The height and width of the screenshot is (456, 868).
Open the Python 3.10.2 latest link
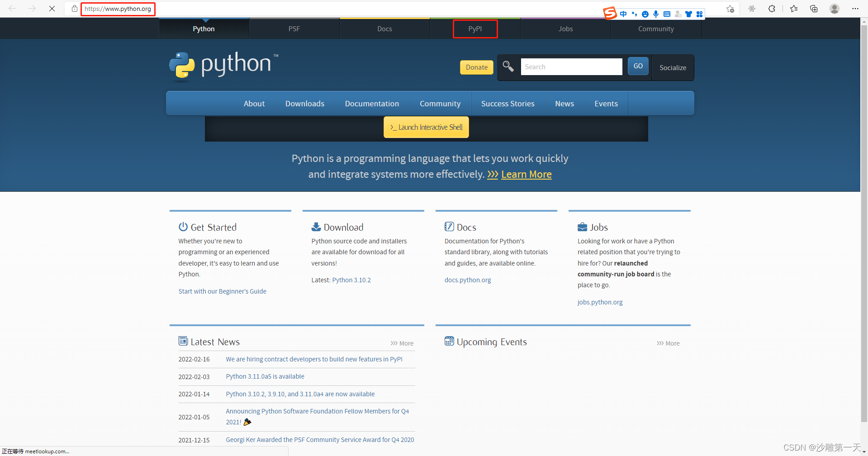click(351, 280)
